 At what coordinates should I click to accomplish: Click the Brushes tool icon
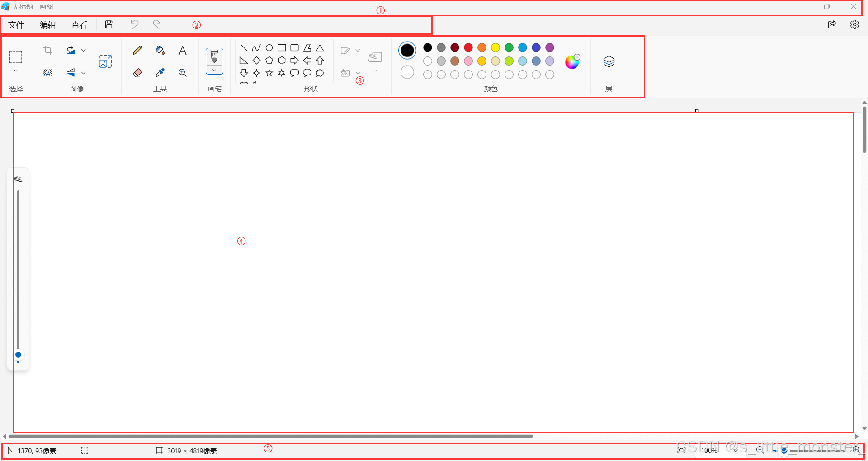[x=214, y=57]
